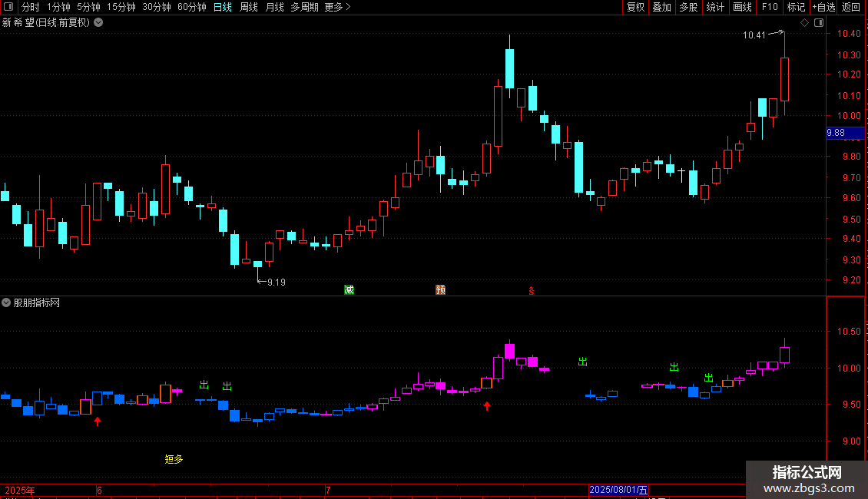Click the 2025年 time axis label
Viewport: 868px width, 499px height.
(20, 490)
